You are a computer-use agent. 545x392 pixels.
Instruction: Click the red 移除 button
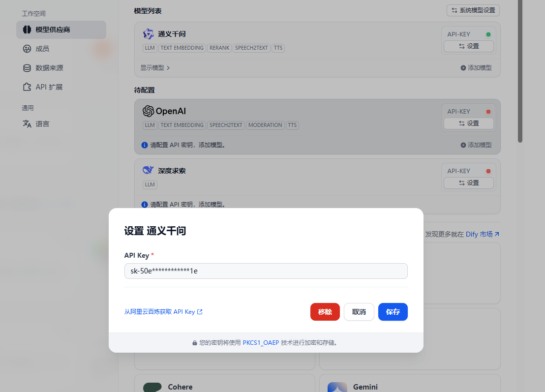325,312
